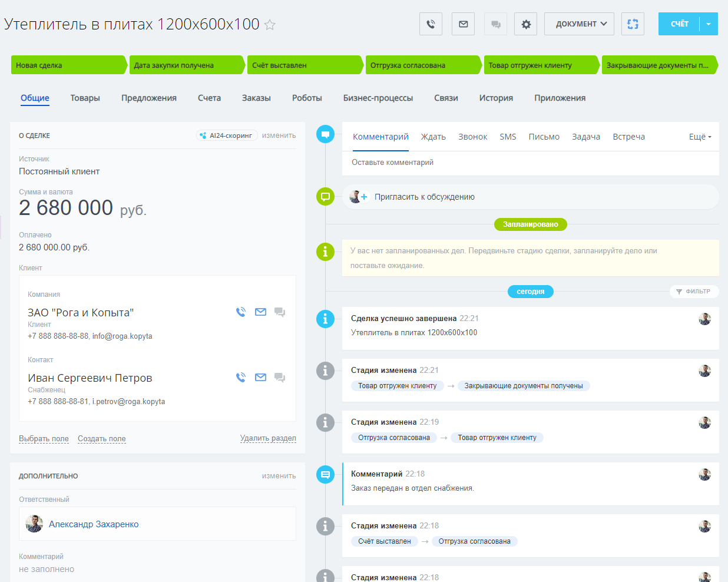The width and height of the screenshot is (728, 582).
Task: Open the Документ dropdown
Action: point(579,24)
